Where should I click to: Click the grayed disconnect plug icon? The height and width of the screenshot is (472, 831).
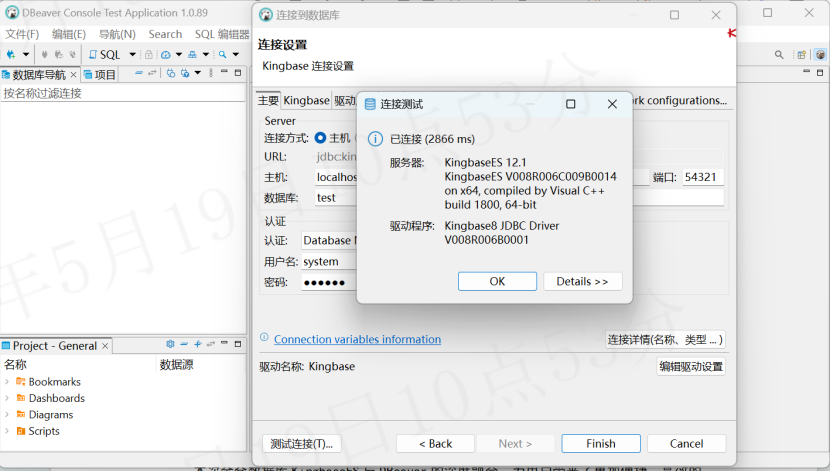pos(73,55)
